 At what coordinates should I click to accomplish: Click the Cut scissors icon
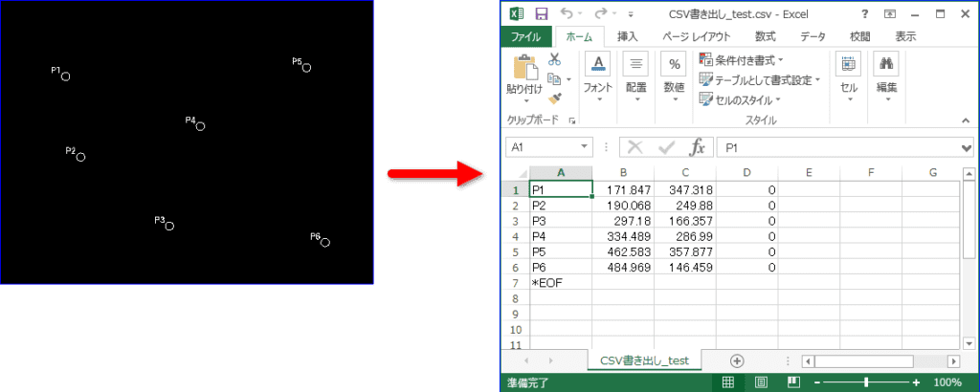point(554,59)
